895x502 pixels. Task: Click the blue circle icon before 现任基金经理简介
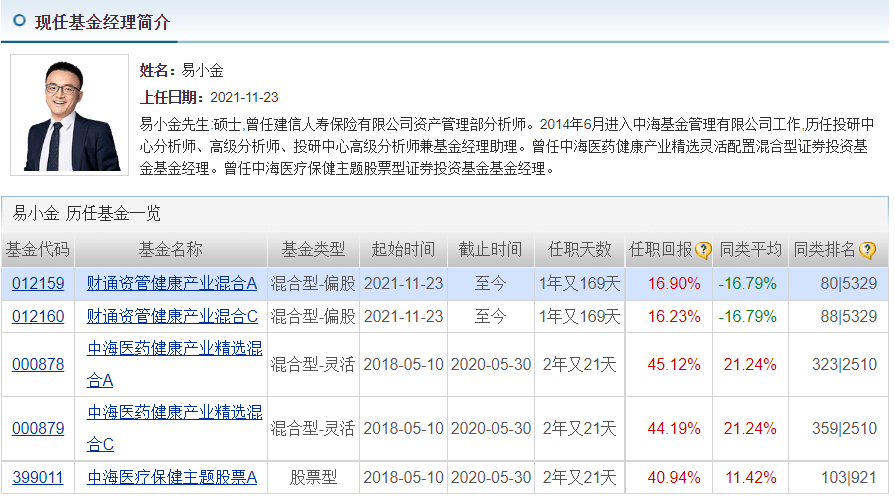click(19, 21)
